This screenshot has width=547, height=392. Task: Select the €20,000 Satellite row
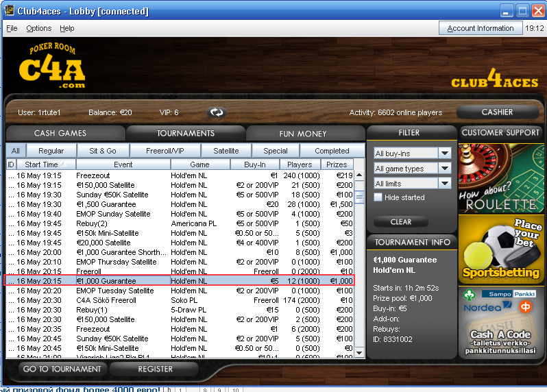[x=180, y=243]
